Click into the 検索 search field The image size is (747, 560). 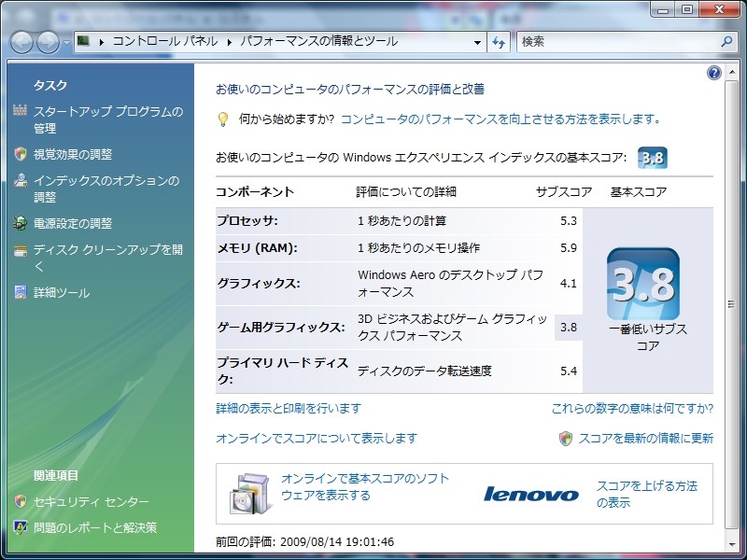coord(617,42)
